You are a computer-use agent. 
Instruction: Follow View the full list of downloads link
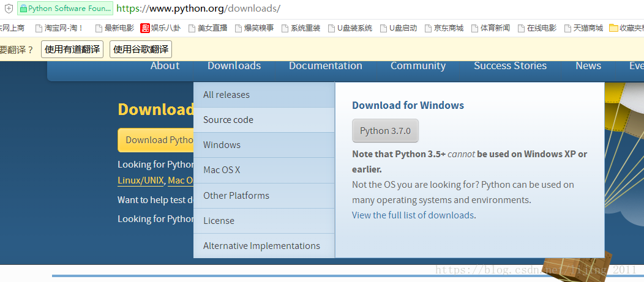pos(414,215)
